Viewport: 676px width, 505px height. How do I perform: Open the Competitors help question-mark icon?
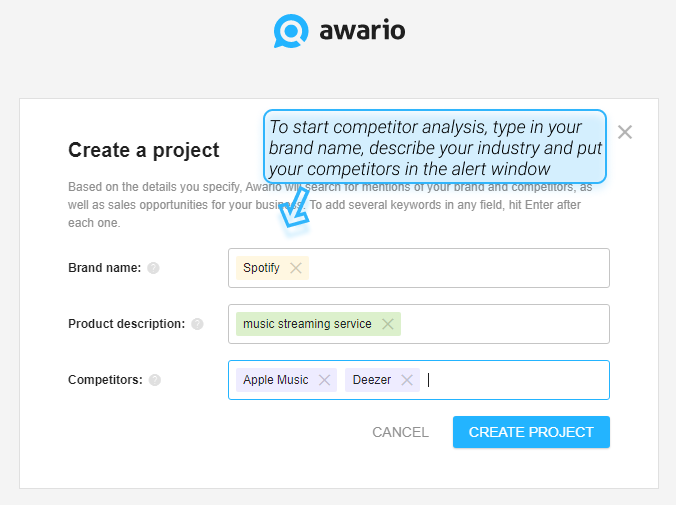coord(155,380)
